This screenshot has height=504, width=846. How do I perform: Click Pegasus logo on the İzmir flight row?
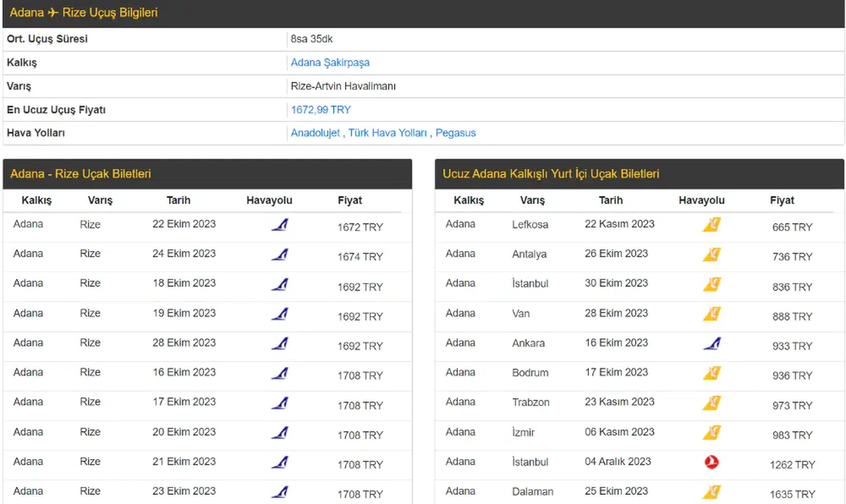point(711,433)
